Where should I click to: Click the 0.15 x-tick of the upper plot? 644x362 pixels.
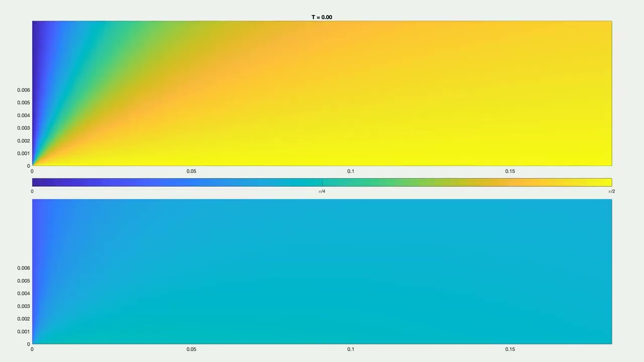pyautogui.click(x=510, y=171)
